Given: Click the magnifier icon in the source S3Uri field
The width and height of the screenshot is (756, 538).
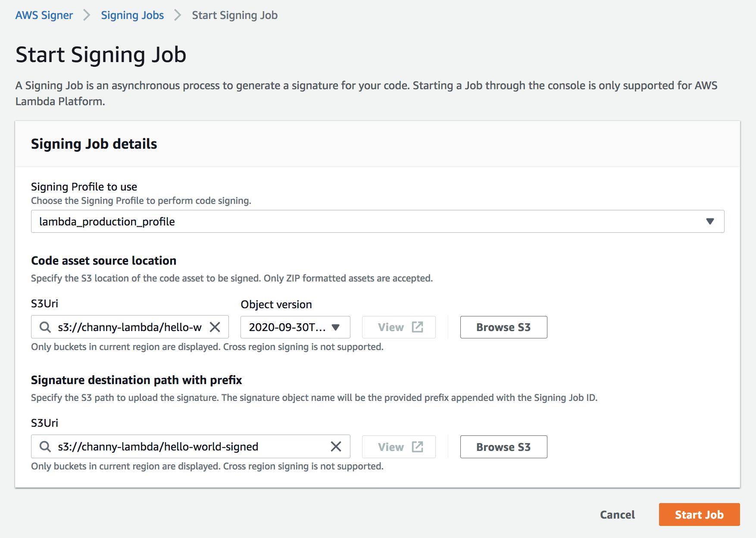Looking at the screenshot, I should (45, 327).
